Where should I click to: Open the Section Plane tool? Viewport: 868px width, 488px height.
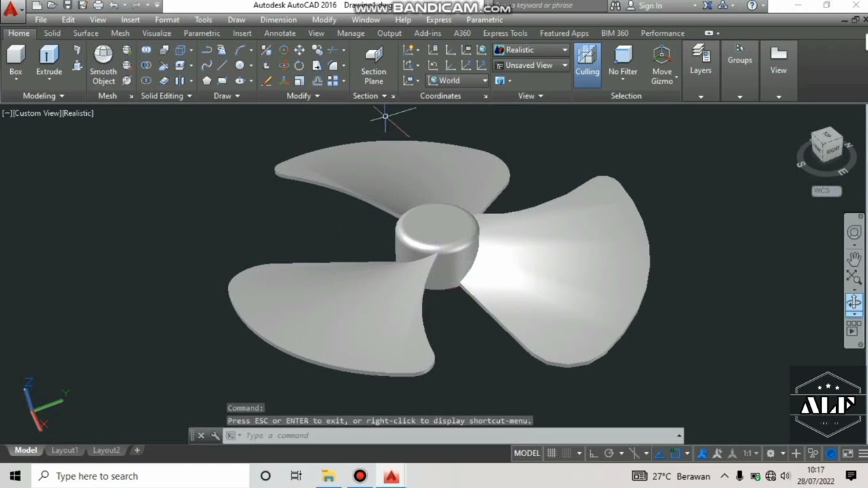click(374, 65)
